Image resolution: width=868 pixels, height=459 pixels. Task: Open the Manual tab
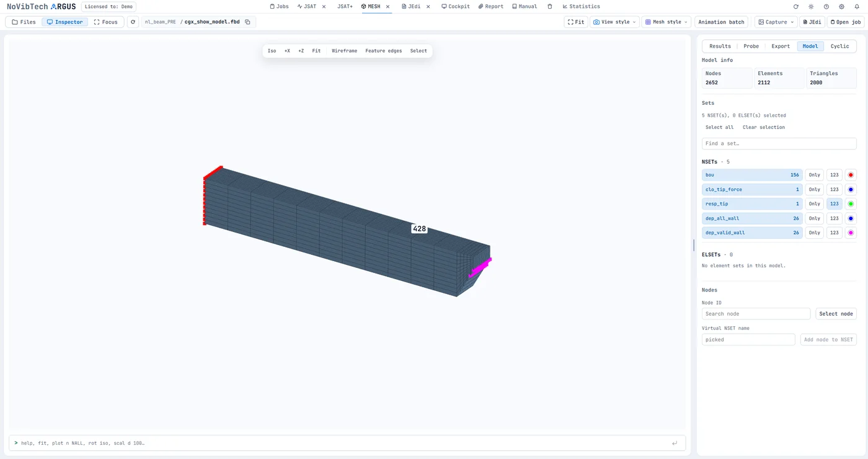point(525,7)
